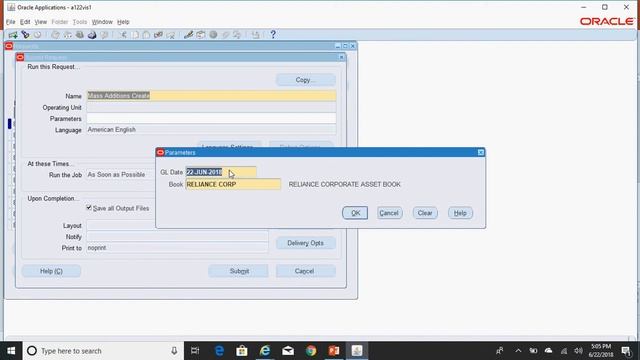The height and width of the screenshot is (360, 640).
Task: Click the Copy... button
Action: tap(306, 80)
